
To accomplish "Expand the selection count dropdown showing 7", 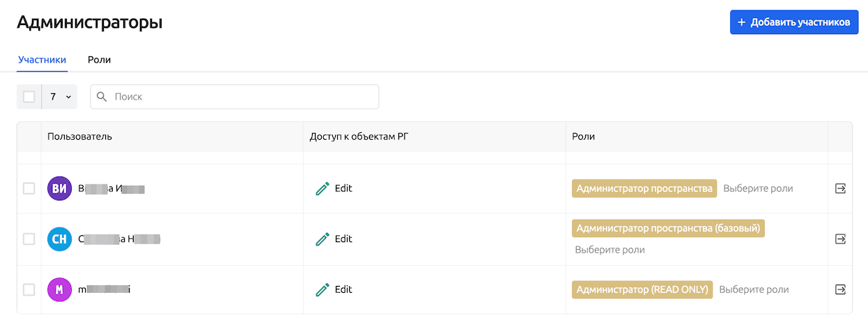I will pos(61,97).
